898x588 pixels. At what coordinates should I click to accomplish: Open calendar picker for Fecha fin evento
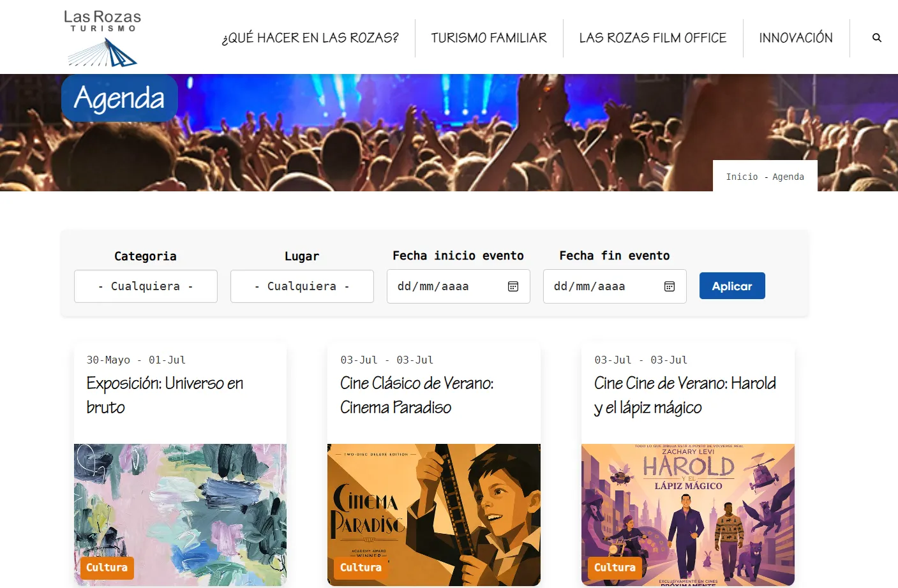pos(670,286)
